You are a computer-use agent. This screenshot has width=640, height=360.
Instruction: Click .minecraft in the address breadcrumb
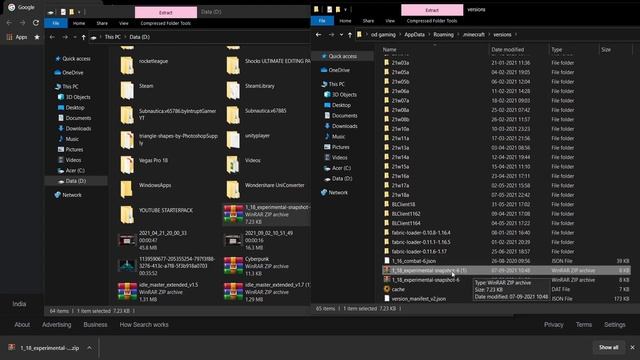473,35
